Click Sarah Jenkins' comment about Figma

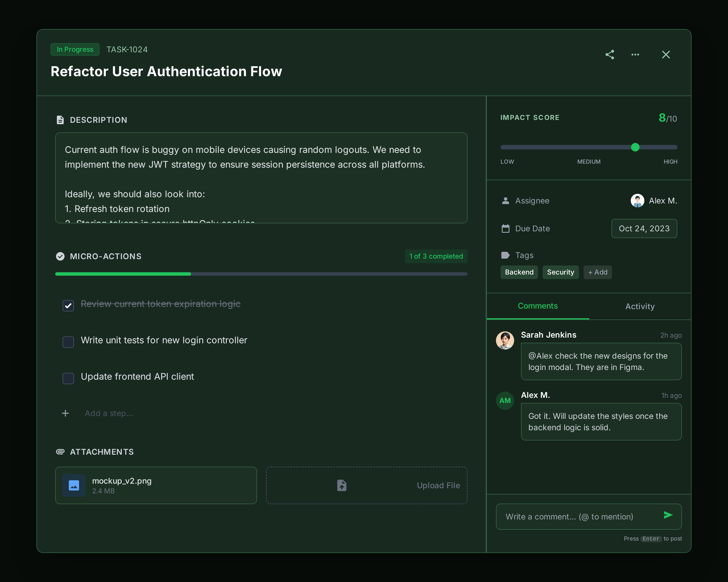[601, 362]
